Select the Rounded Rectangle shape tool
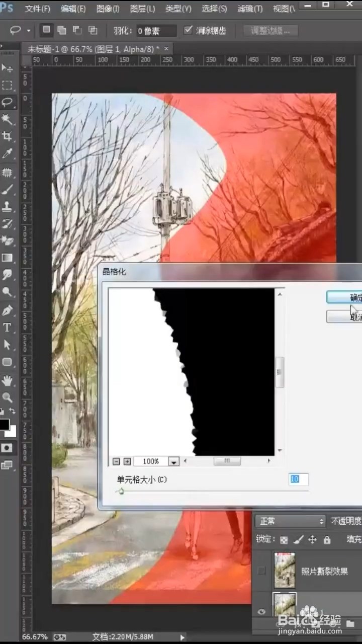Screen dimensions: 362x644 click(x=7, y=362)
